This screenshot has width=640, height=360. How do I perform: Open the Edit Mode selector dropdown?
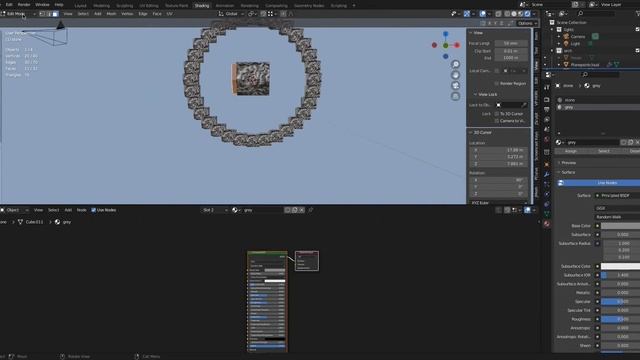(18, 13)
